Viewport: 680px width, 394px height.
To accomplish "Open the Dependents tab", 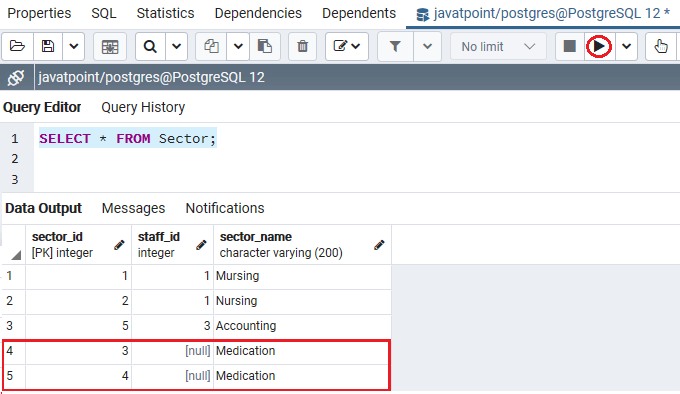I will pos(359,13).
